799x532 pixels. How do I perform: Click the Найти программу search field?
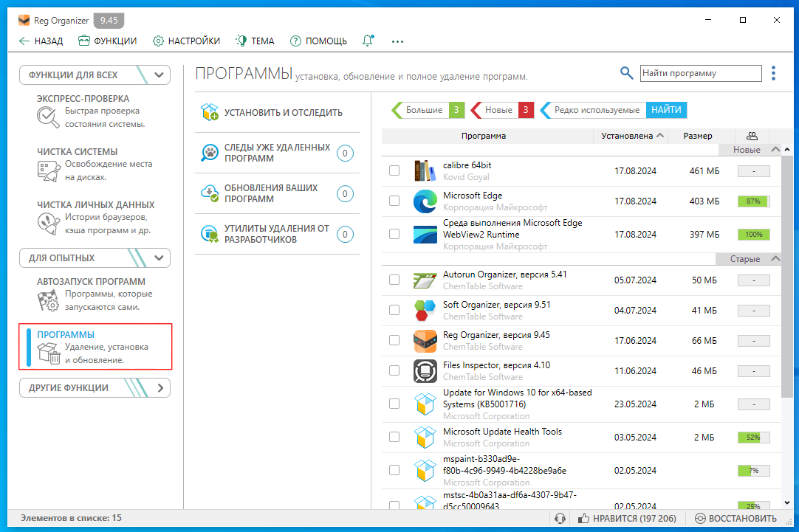click(699, 73)
